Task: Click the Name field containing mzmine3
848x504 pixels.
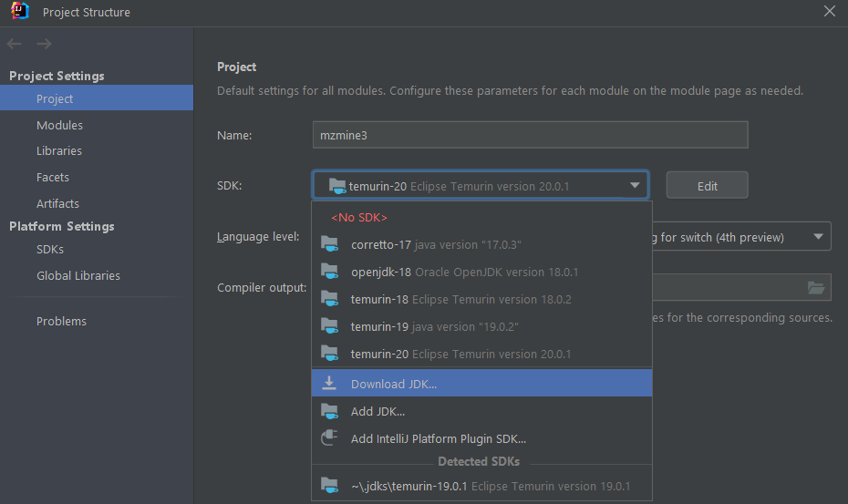Action: 530,135
